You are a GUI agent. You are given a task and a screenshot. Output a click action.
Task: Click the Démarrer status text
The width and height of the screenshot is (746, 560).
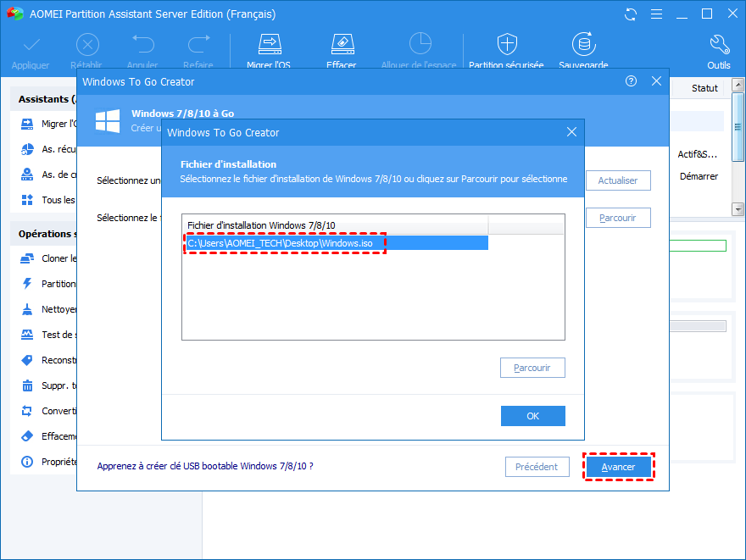pyautogui.click(x=699, y=176)
